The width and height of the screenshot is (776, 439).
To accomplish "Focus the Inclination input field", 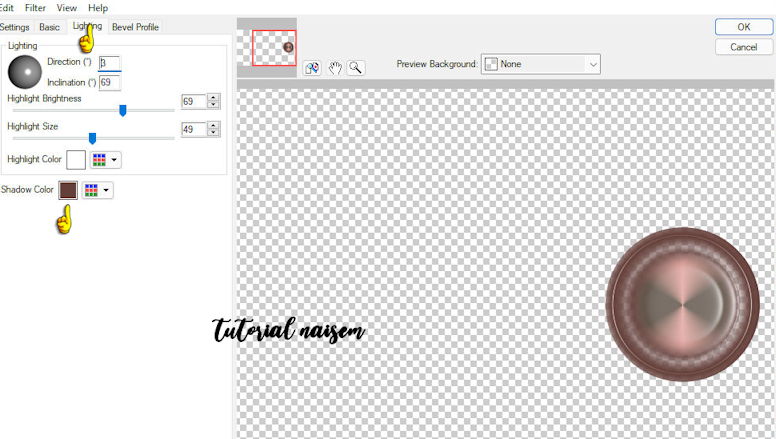I will coord(109,82).
